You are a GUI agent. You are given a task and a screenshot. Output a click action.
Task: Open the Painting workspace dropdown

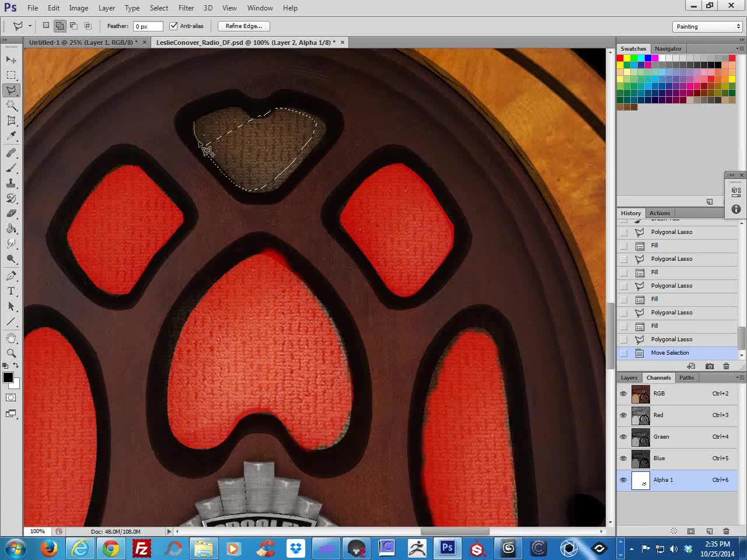(707, 26)
